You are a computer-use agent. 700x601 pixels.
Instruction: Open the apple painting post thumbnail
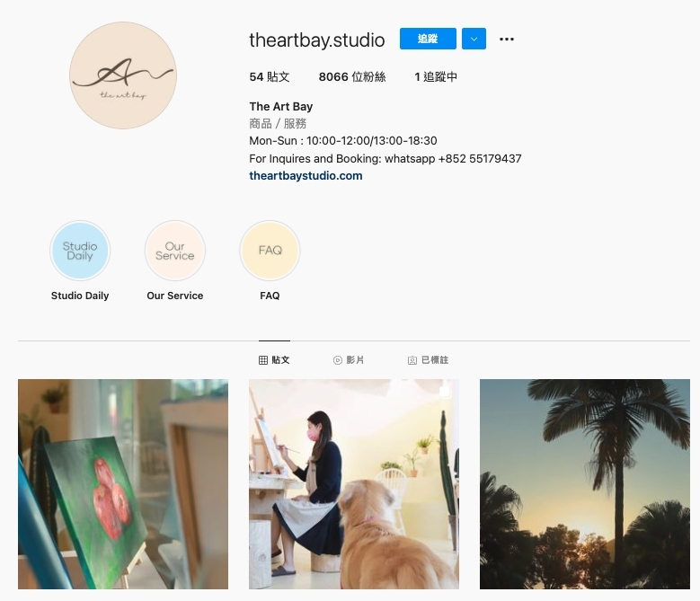123,484
